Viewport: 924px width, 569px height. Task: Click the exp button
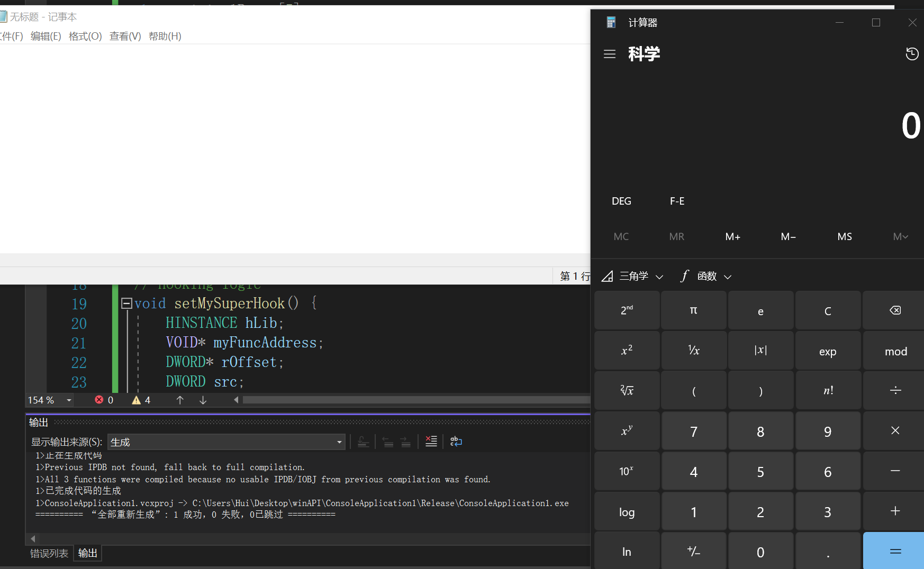tap(828, 351)
